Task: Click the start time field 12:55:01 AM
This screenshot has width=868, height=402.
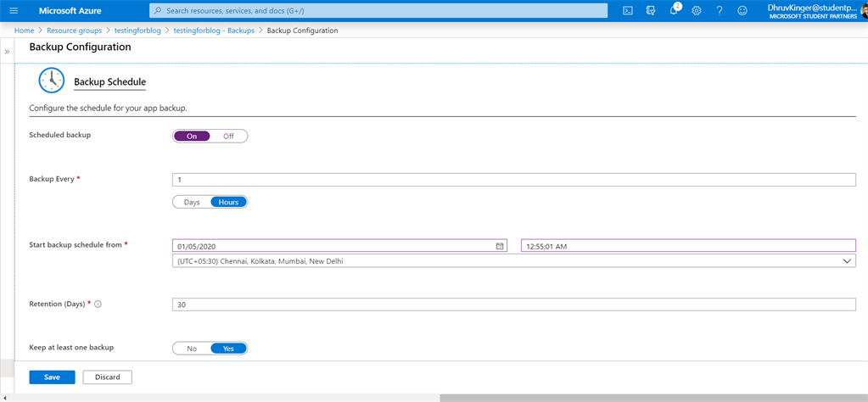Action: (x=688, y=246)
